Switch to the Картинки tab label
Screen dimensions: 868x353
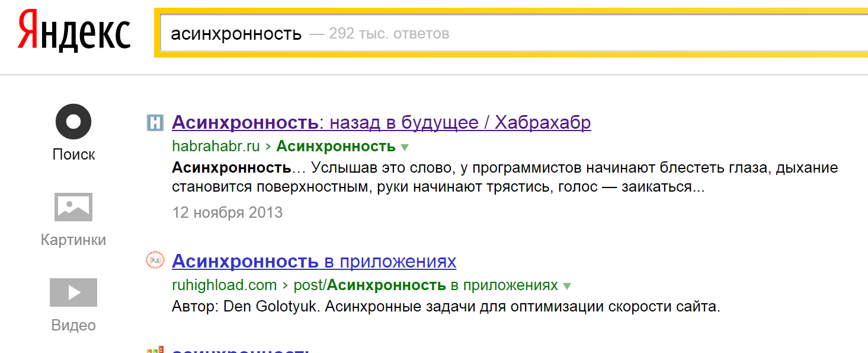(73, 240)
